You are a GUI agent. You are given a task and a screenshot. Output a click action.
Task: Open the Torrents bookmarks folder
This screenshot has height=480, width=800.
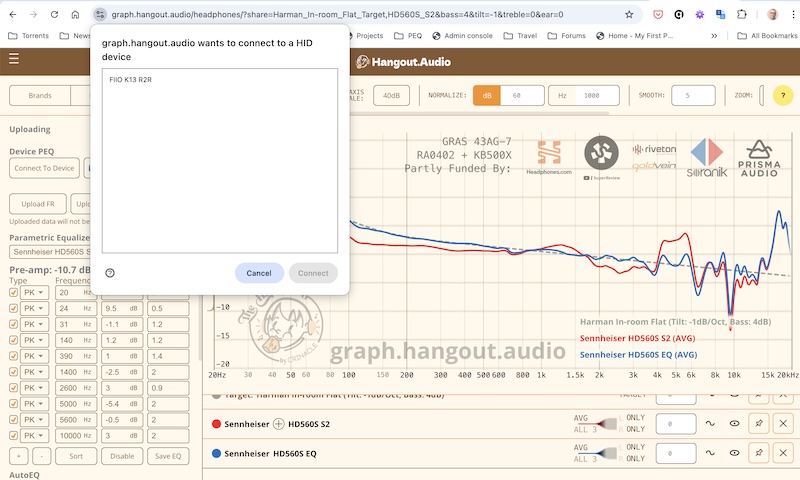29,36
